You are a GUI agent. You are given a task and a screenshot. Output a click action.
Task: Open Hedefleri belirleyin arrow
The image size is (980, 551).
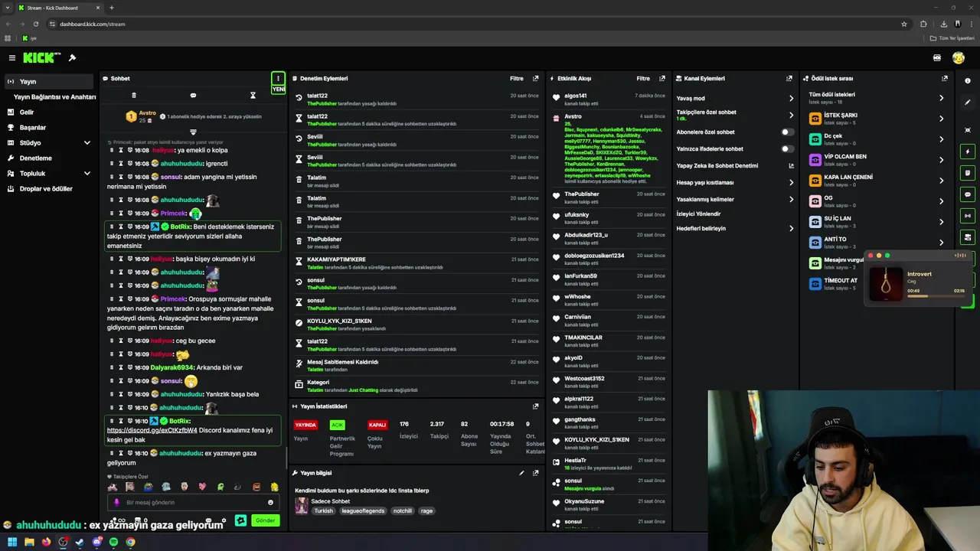(x=791, y=228)
